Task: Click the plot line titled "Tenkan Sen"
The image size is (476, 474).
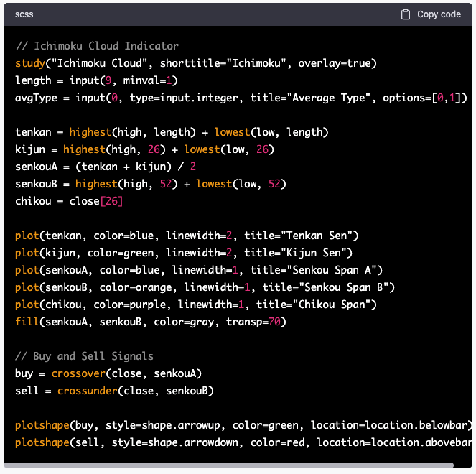Action: coord(187,236)
